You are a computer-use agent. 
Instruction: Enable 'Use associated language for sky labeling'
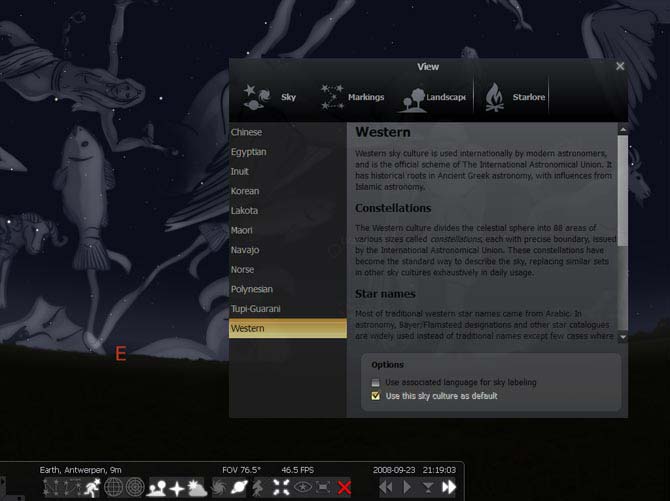coord(376,382)
